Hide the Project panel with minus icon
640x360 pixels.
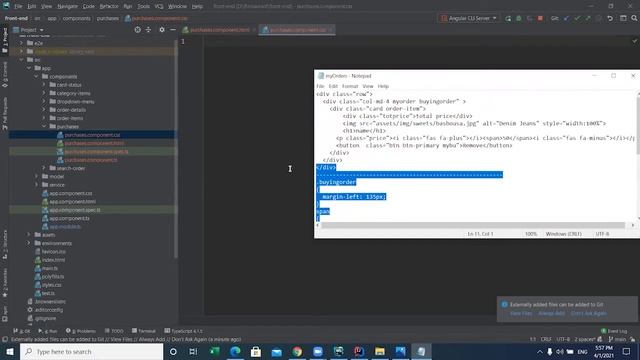point(173,30)
